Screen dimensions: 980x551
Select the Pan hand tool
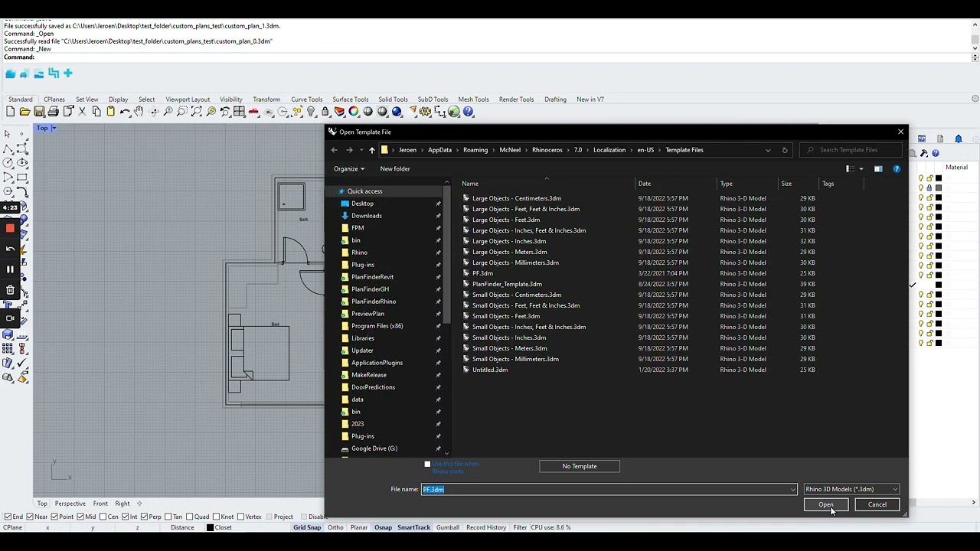point(139,112)
